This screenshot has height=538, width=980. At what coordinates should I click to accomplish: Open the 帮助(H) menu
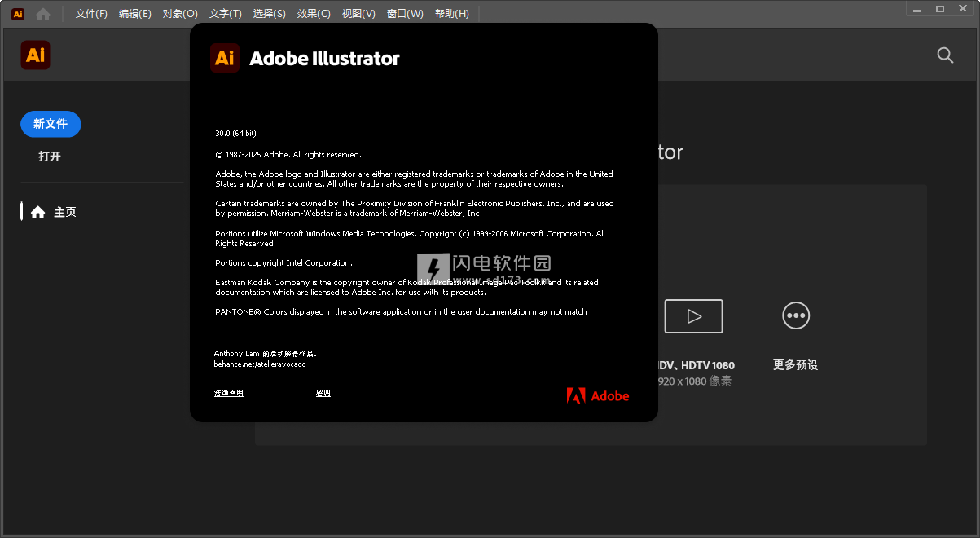452,14
